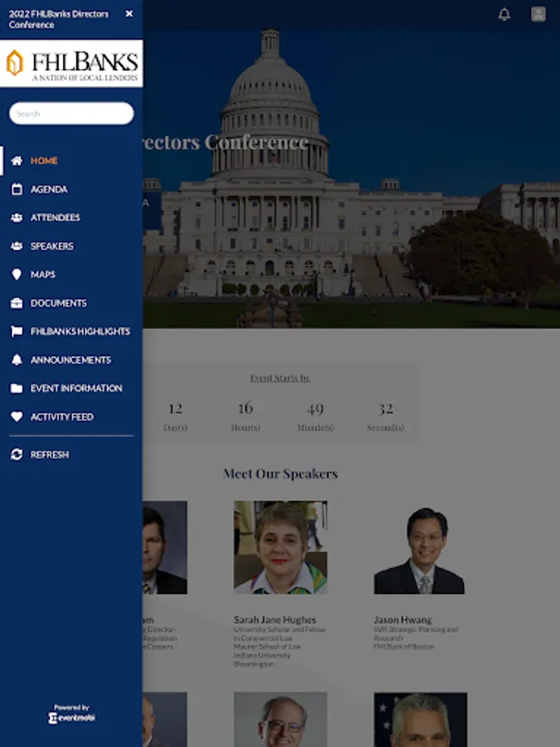Close the side navigation menu
Screen dimensions: 560x747
point(129,14)
